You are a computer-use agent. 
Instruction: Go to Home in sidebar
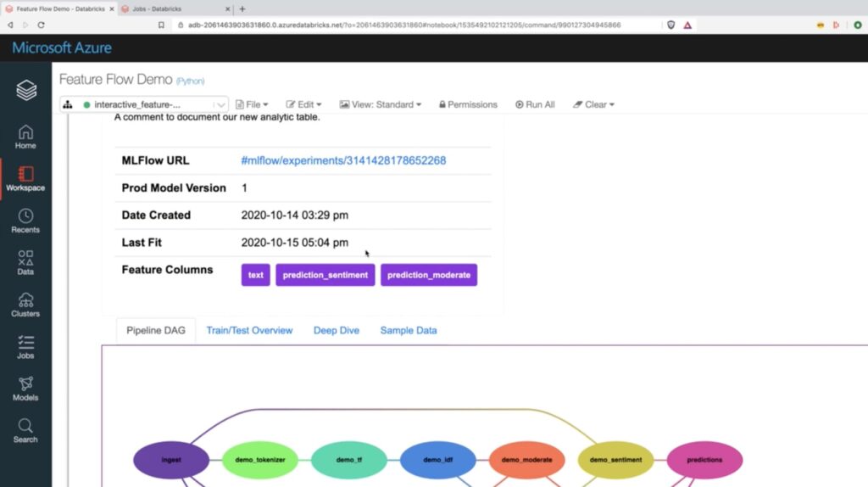click(25, 137)
